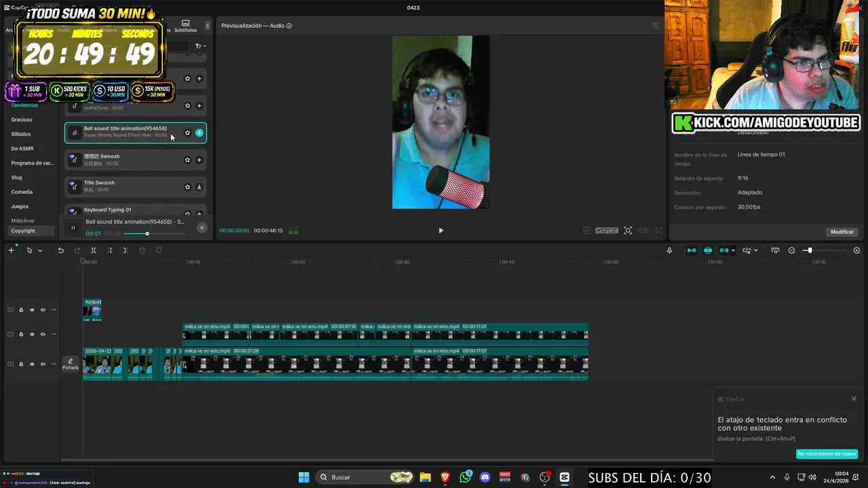Click the timeline caption display icon
This screenshot has width=868, height=488.
(x=775, y=250)
